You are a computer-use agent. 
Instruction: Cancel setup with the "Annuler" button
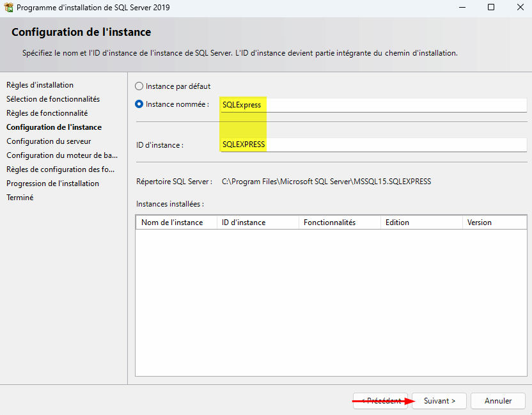click(x=497, y=401)
